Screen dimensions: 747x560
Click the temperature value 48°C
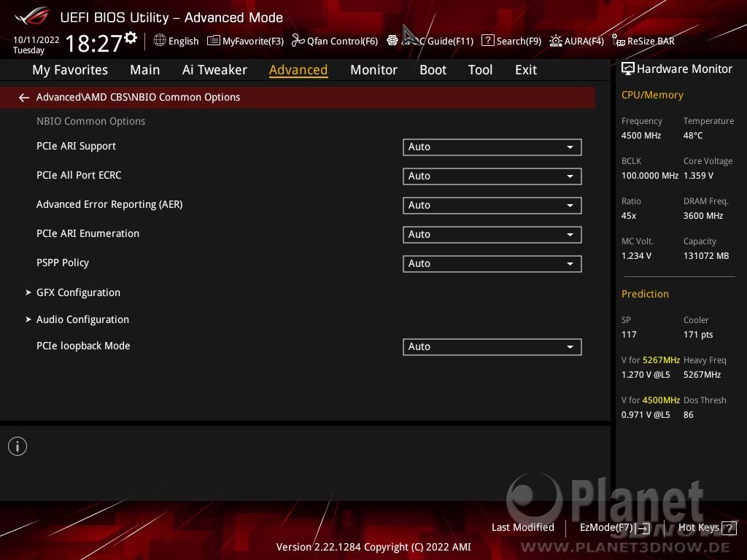click(693, 136)
